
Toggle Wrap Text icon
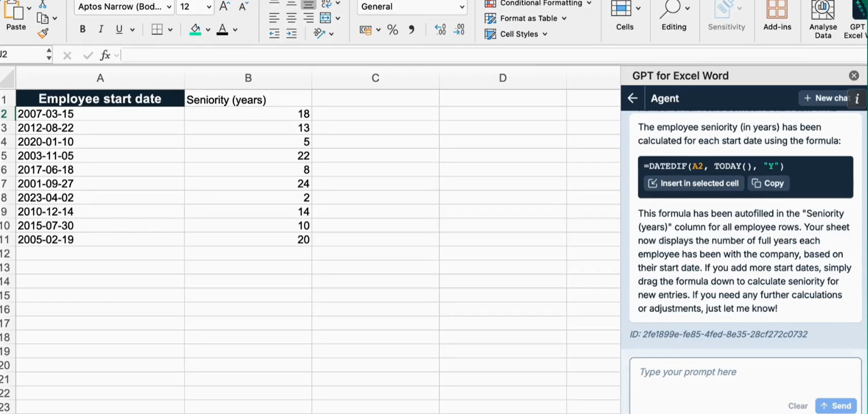327,4
